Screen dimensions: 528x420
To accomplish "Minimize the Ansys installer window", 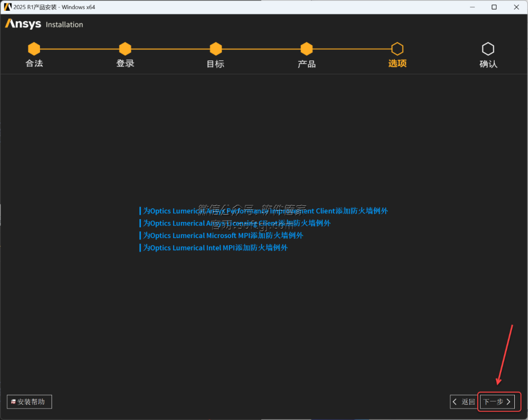I will [472, 7].
